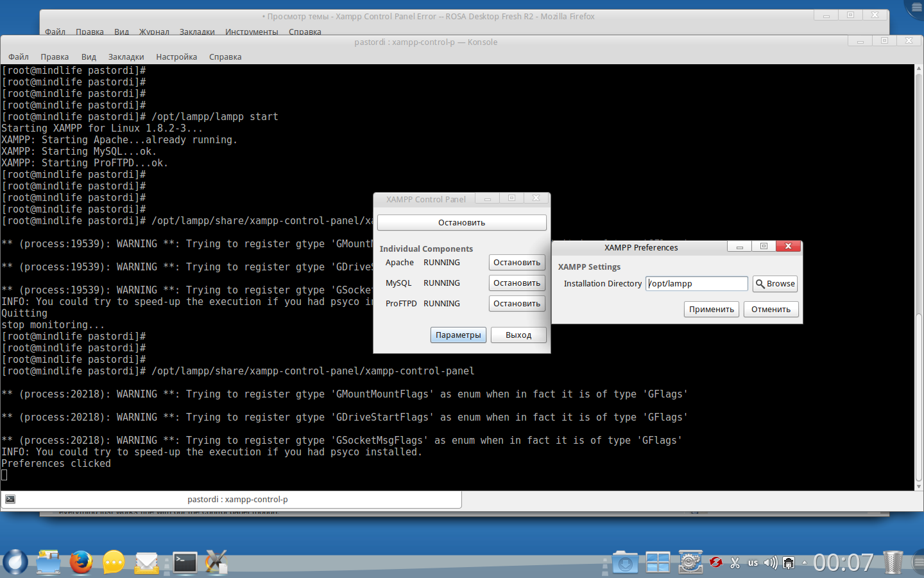This screenshot has width=924, height=578.
Task: Focus the Installation Directory input field
Action: pyautogui.click(x=697, y=283)
